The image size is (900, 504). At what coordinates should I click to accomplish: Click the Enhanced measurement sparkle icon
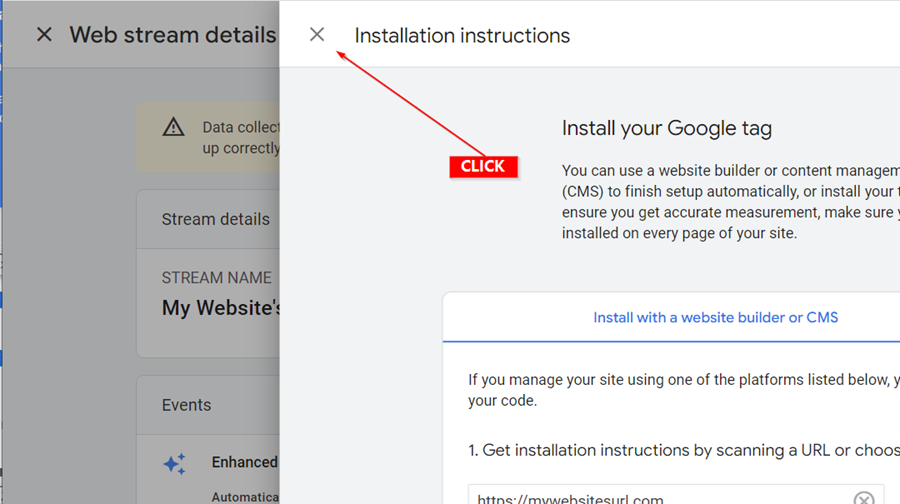pos(174,463)
